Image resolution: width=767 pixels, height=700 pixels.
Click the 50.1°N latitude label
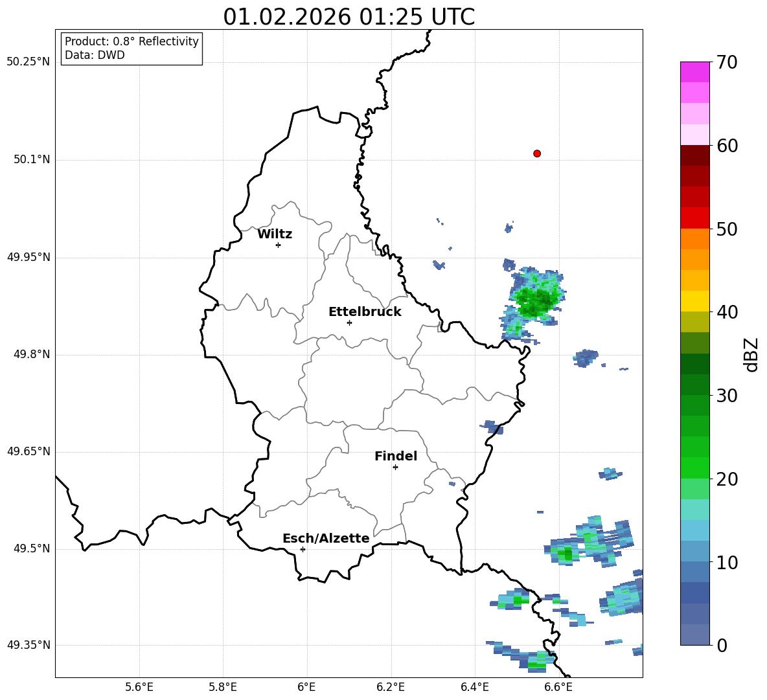[x=32, y=159]
